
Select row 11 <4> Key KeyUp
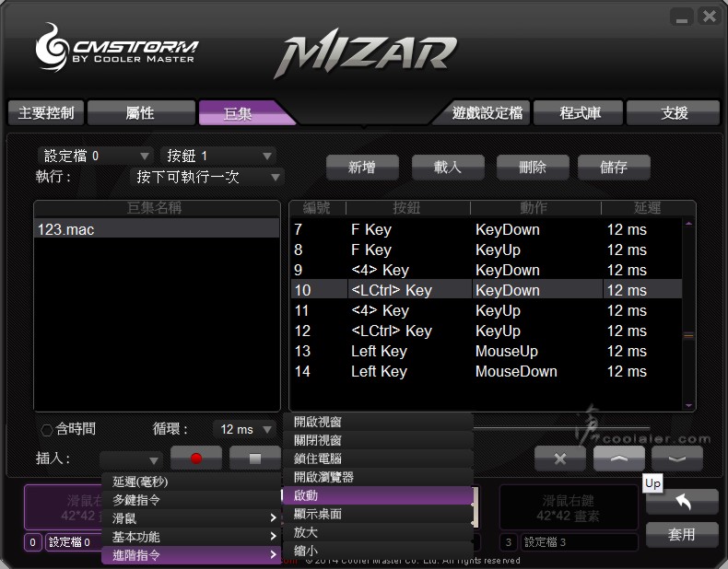(487, 310)
